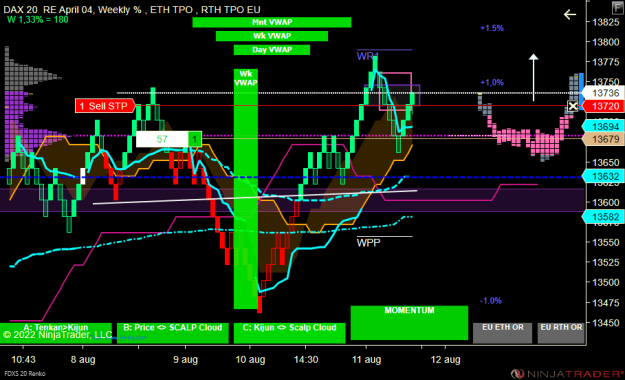The width and height of the screenshot is (625, 380).
Task: Click the -1.0% level label
Action: click(491, 301)
